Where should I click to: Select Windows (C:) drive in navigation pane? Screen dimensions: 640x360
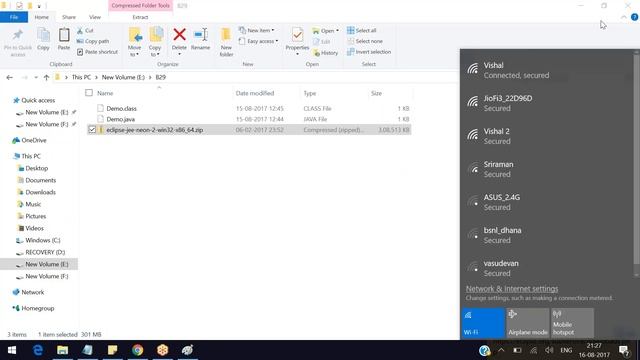[x=42, y=240]
